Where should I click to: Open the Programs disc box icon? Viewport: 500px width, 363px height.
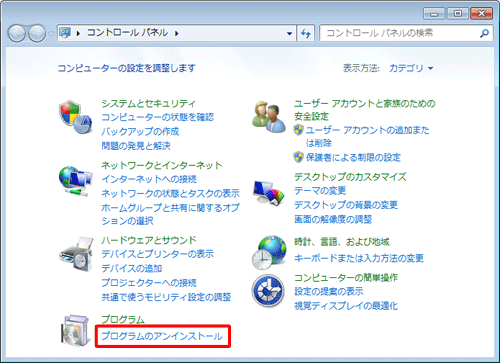point(76,331)
